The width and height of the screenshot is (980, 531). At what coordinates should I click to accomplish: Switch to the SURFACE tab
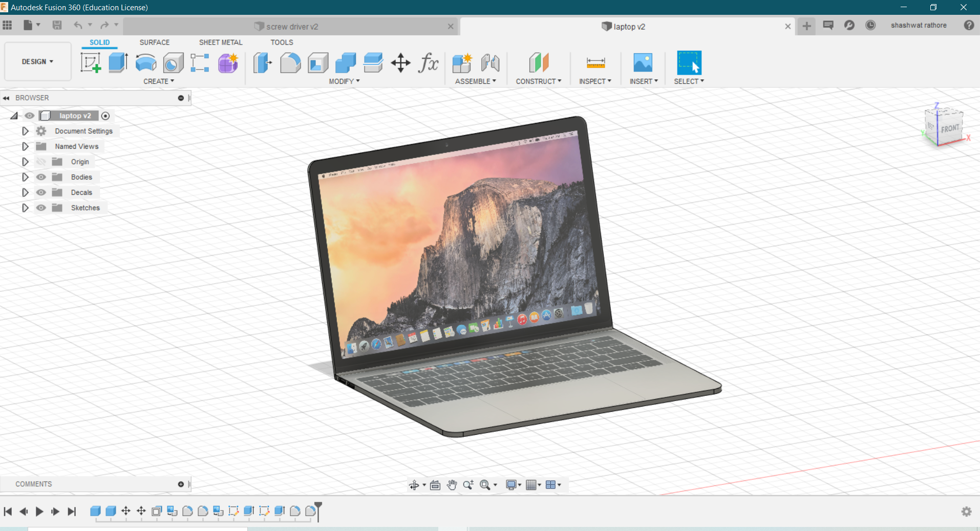(x=155, y=42)
